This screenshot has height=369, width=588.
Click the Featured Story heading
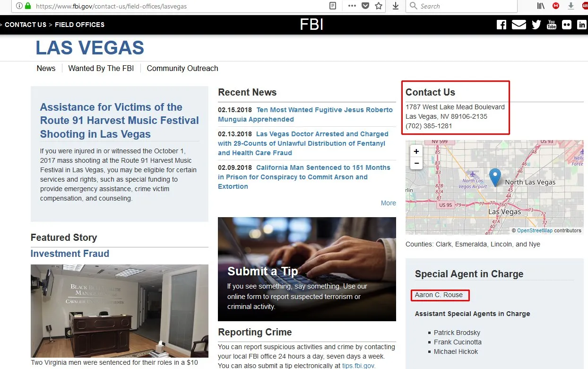tap(64, 237)
